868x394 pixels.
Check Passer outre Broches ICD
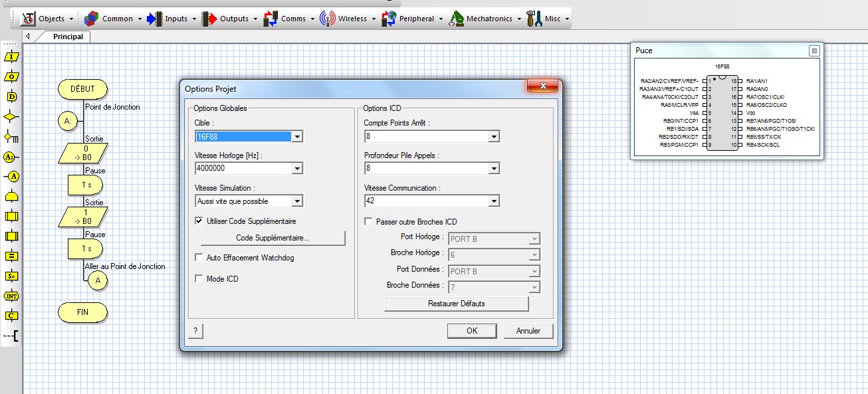pos(368,222)
